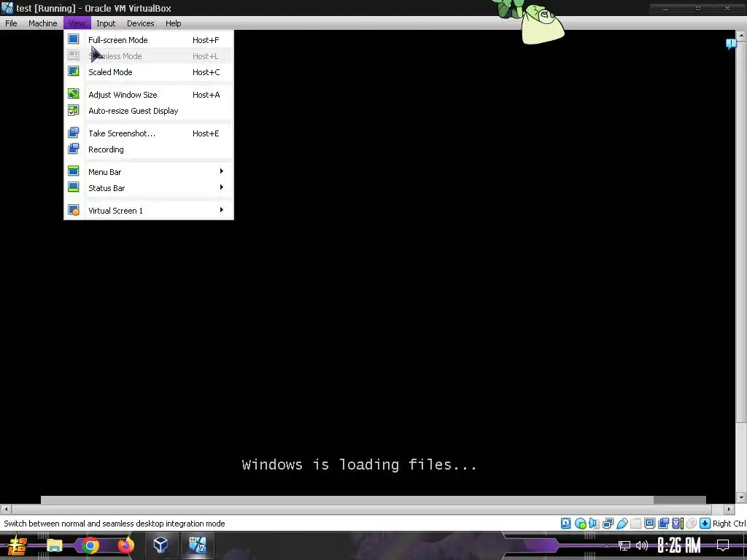Click the vertical scrollbar up arrow
This screenshot has height=560, width=747.
pyautogui.click(x=741, y=36)
